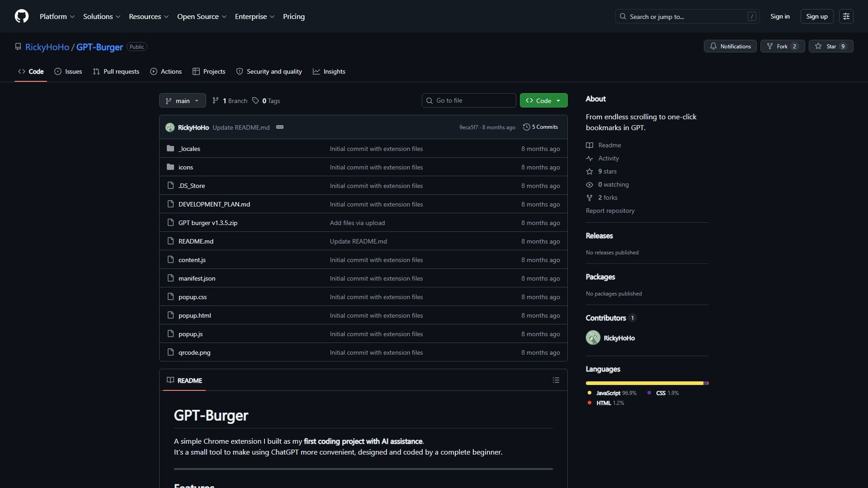
Task: Click the CSS 1.9% language entry
Action: coord(663,393)
